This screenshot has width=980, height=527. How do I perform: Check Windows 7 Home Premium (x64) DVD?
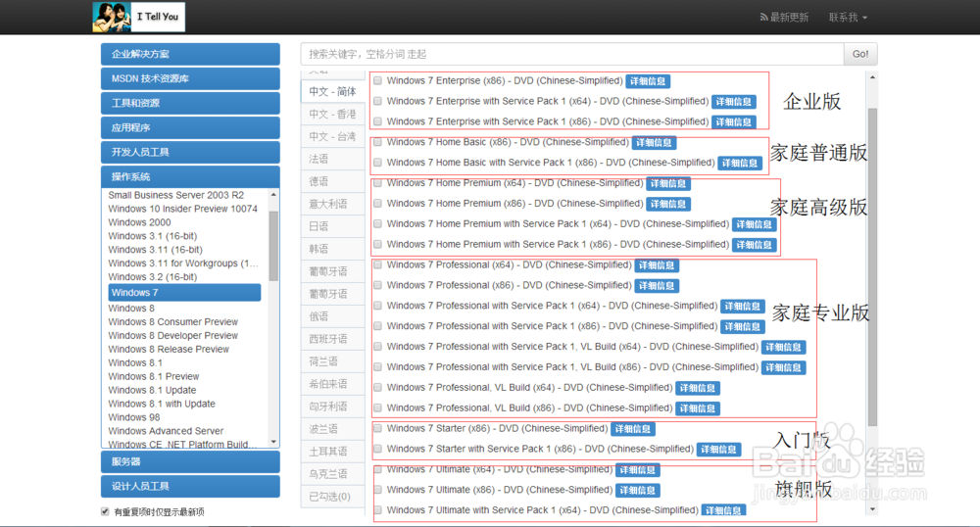(377, 183)
